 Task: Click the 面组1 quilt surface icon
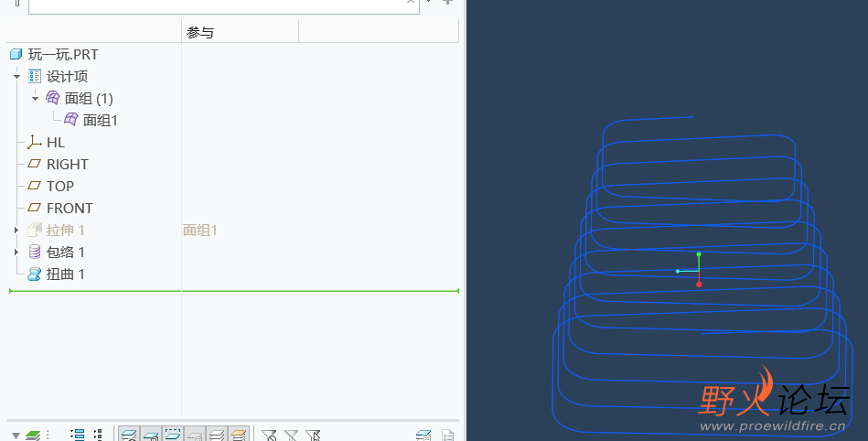click(x=70, y=119)
